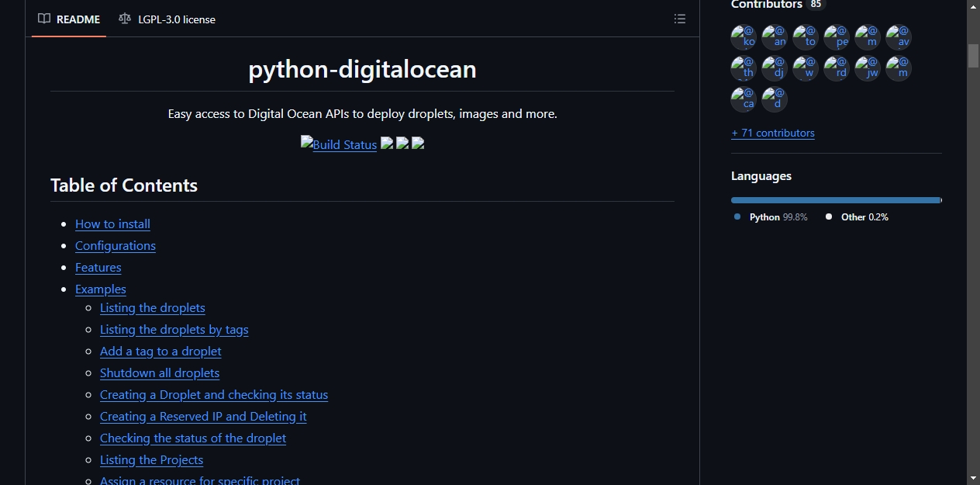The image size is (980, 485).
Task: Show the + 71 contributors list
Action: pos(773,133)
